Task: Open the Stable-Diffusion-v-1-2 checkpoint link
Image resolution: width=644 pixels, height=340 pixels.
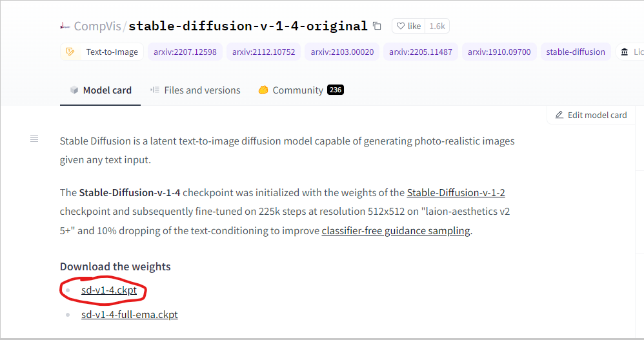Action: pyautogui.click(x=456, y=193)
